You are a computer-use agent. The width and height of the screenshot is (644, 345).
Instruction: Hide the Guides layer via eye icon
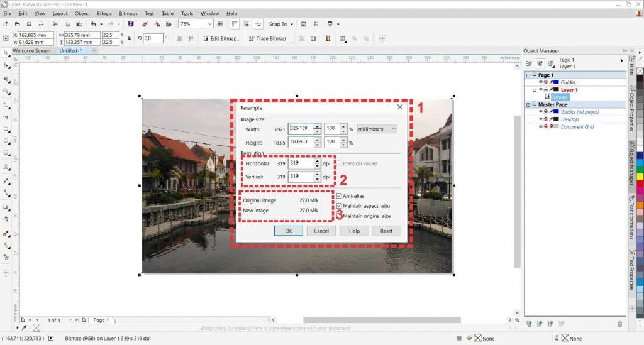click(x=540, y=82)
